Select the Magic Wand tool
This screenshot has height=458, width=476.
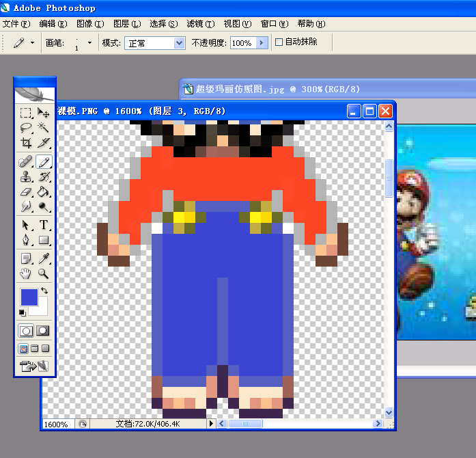pyautogui.click(x=44, y=127)
